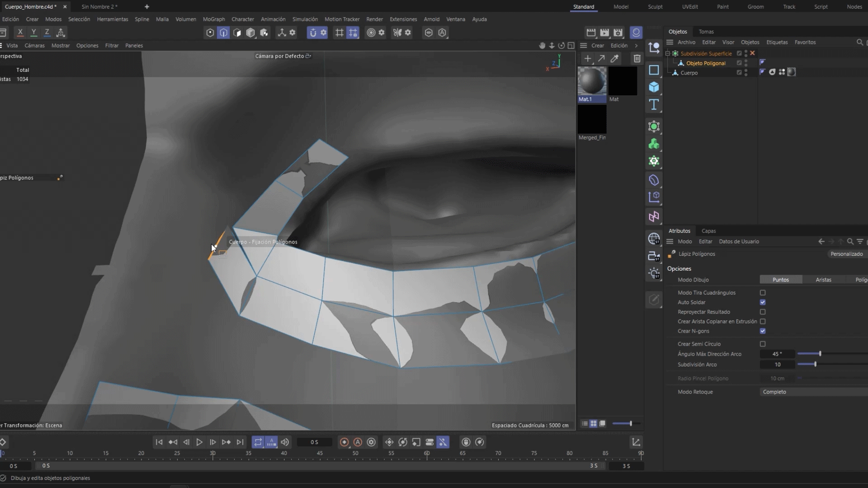Select the Aristas draw mode button

click(823, 280)
